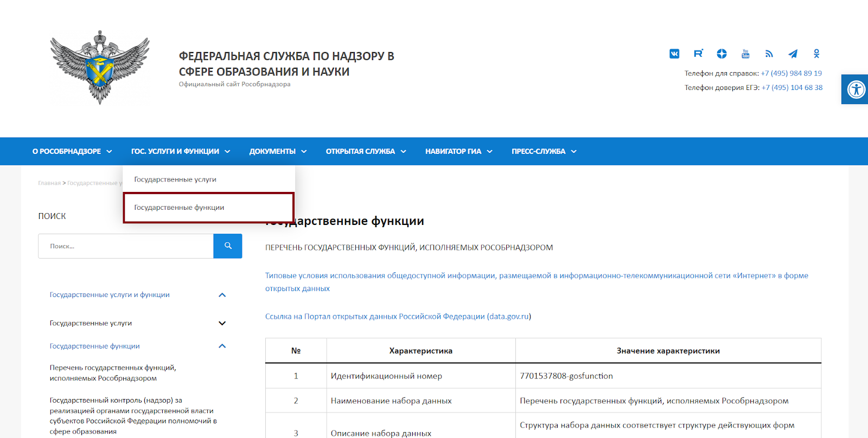The width and height of the screenshot is (868, 438).
Task: Expand the Государственные услуги sidebar chevron
Action: [x=222, y=323]
